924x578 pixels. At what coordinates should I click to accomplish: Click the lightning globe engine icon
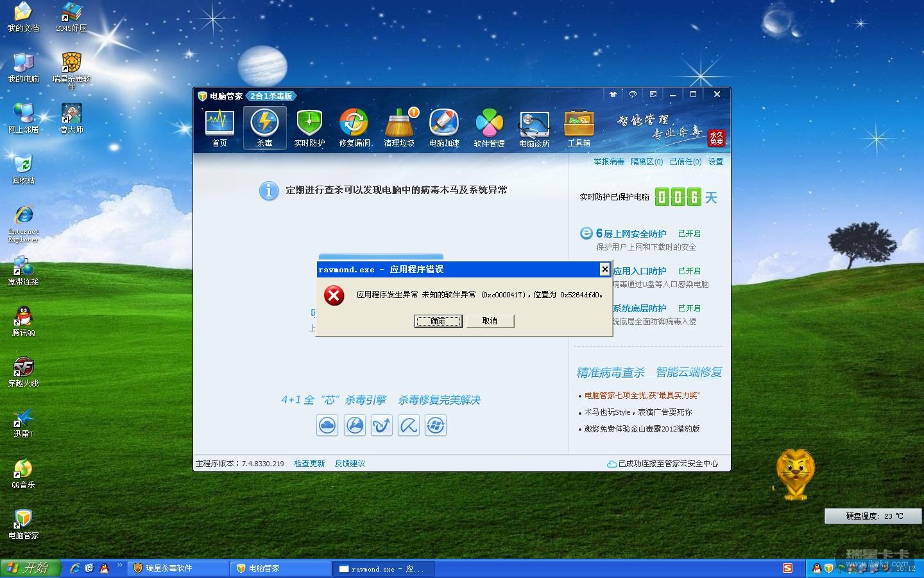[355, 425]
